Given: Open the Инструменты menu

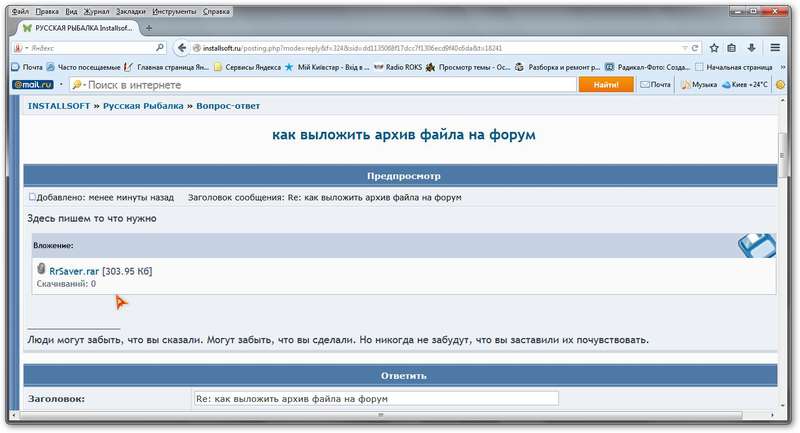Looking at the screenshot, I should tap(174, 11).
